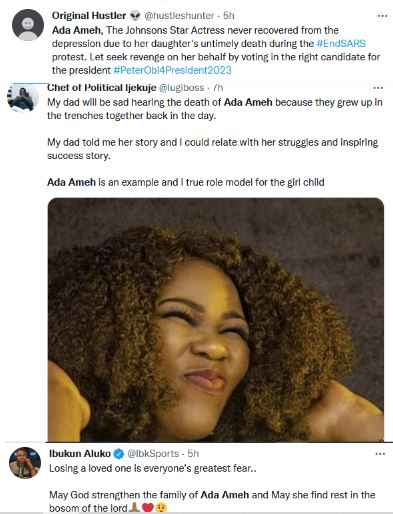Open the #PeterObi4President2023 hashtag
The height and width of the screenshot is (514, 393).
pos(172,70)
